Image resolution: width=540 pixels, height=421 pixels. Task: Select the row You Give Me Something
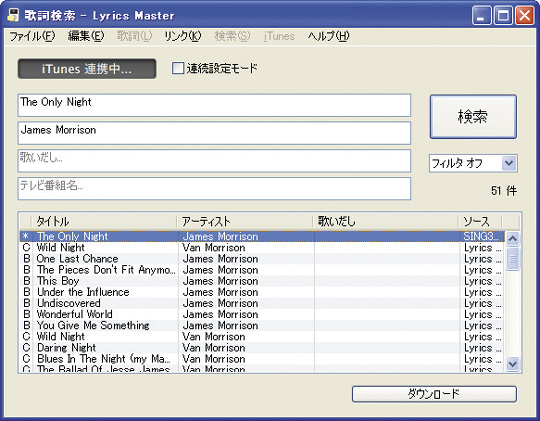pos(262,325)
